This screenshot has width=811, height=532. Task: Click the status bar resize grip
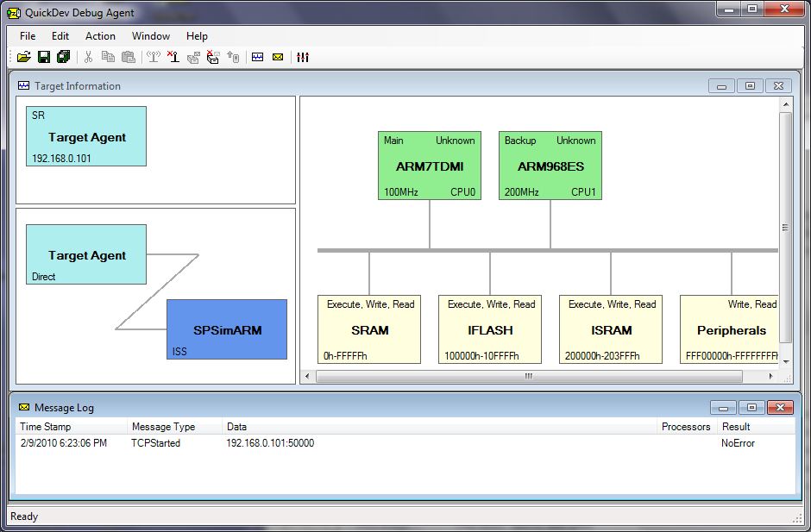click(797, 518)
